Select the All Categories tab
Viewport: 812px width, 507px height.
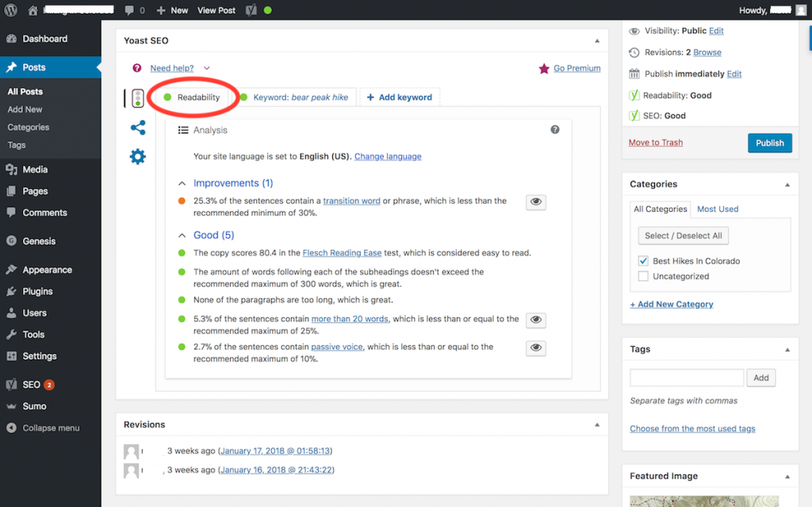click(661, 209)
